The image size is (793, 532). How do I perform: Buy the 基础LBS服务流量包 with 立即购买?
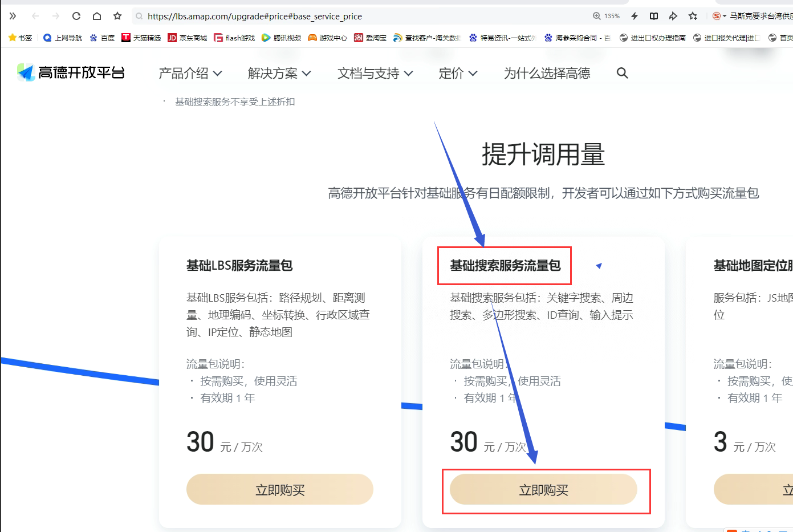point(280,489)
